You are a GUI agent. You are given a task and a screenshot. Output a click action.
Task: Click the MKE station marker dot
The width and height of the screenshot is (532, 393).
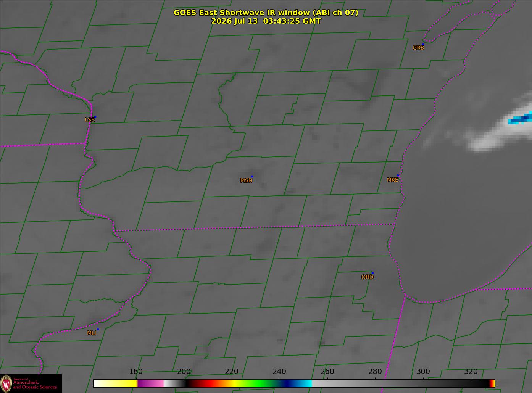pyautogui.click(x=398, y=176)
